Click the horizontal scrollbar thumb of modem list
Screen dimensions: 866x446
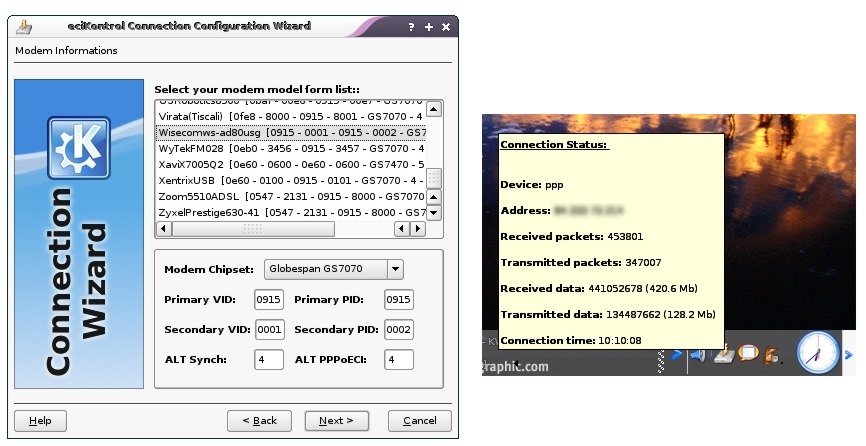pyautogui.click(x=253, y=229)
